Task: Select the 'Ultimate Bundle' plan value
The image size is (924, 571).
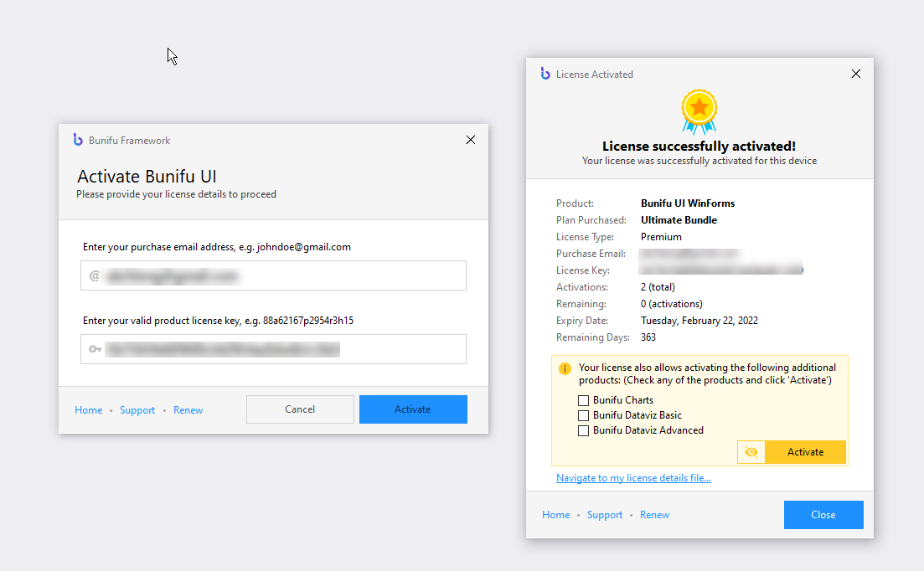Action: pyautogui.click(x=679, y=219)
